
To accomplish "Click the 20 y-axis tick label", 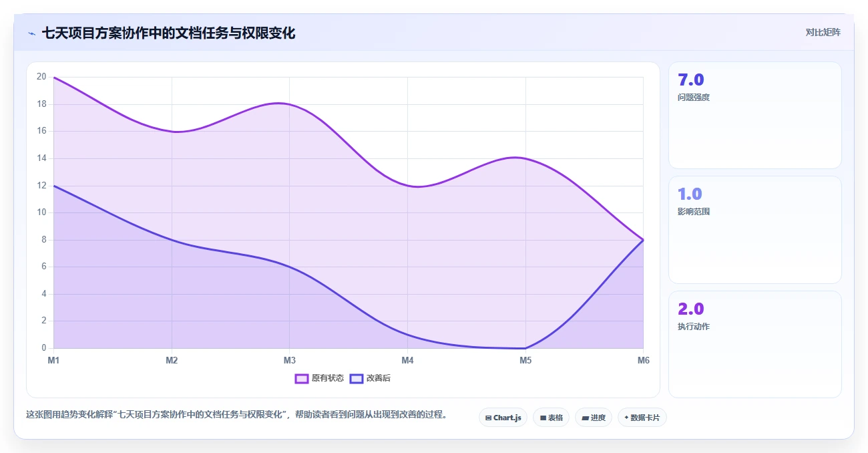I will pyautogui.click(x=41, y=77).
